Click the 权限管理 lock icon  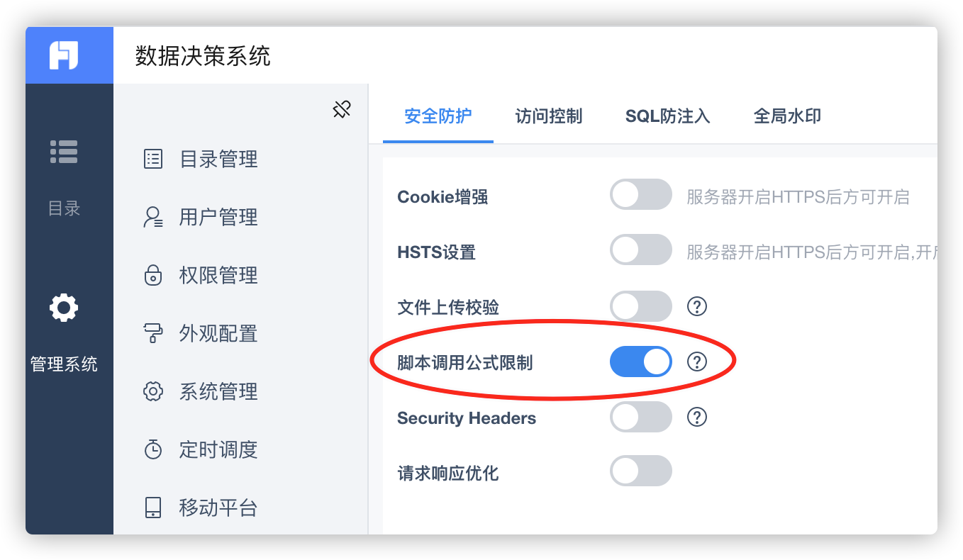click(x=153, y=275)
